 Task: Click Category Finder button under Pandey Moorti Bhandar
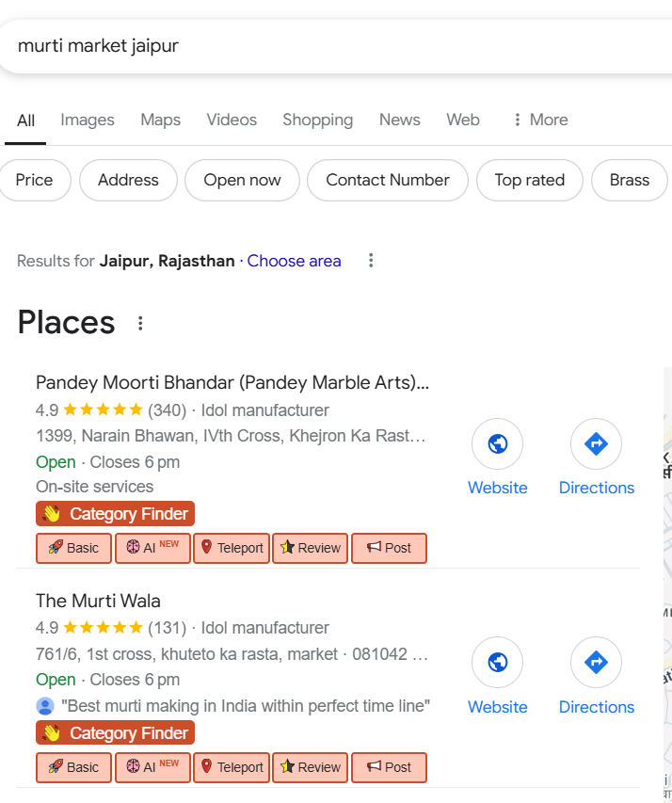tap(115, 514)
